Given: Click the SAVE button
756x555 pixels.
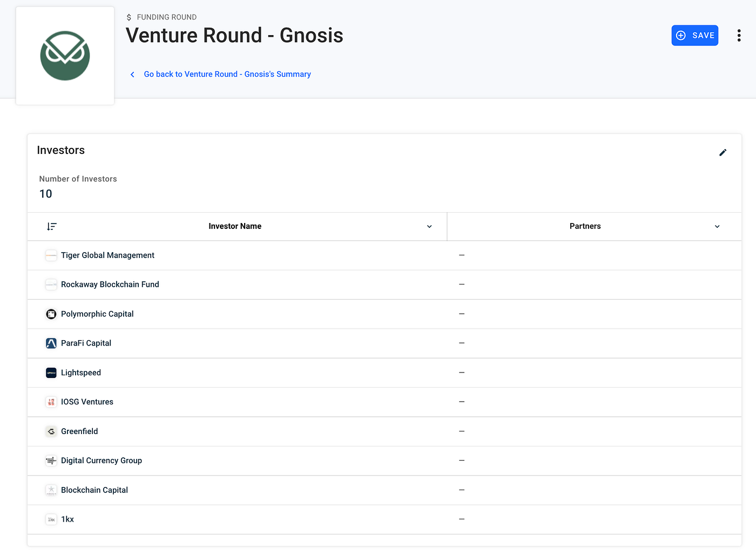Looking at the screenshot, I should click(694, 35).
